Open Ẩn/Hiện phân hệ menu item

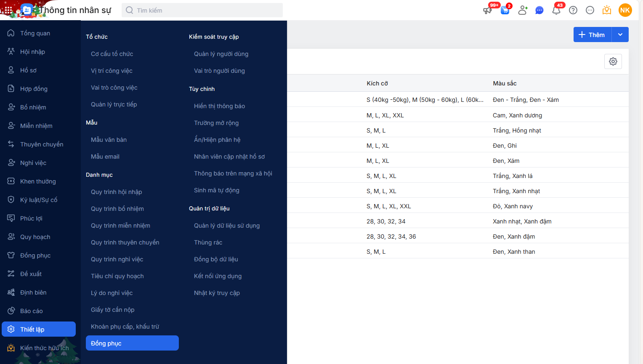point(217,140)
